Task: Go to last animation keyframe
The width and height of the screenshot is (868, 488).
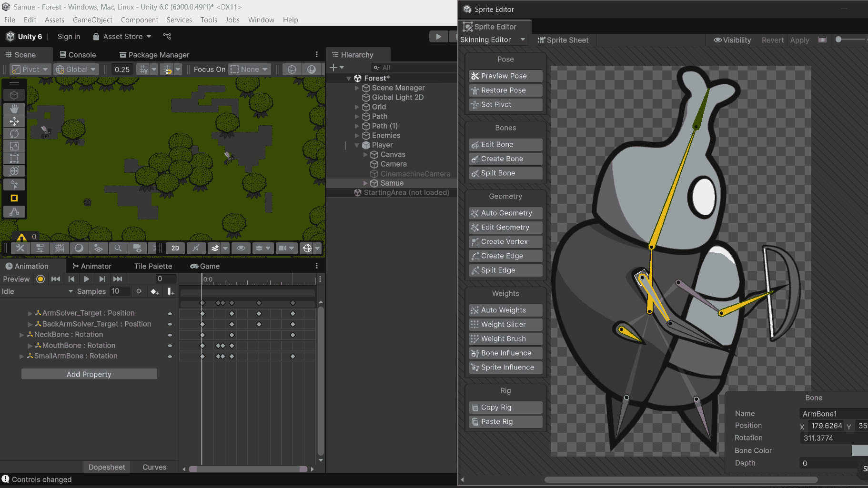Action: [x=118, y=279]
